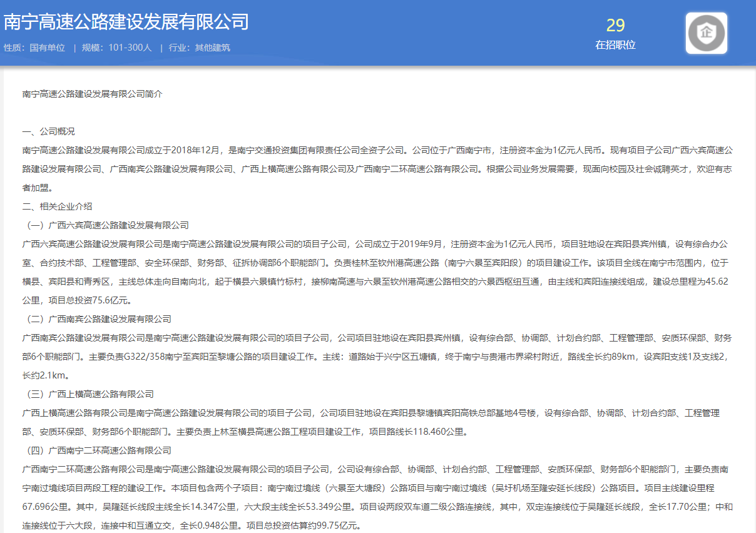
Task: Click the section heading 二、相关企业介绍
Action: (57, 206)
